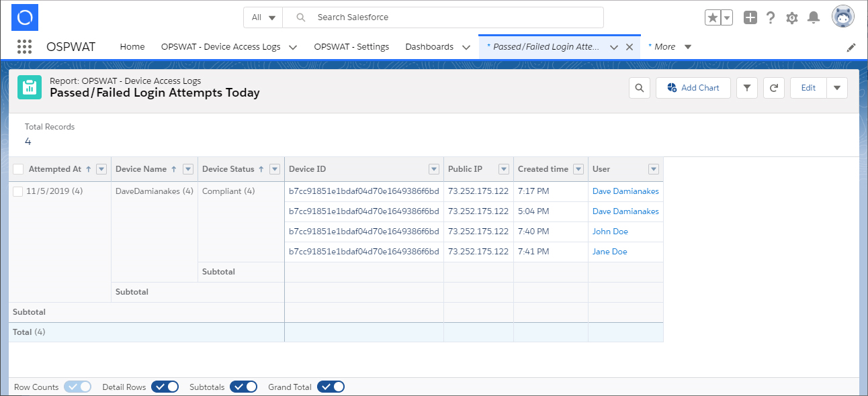Click the Add Chart button

(693, 88)
